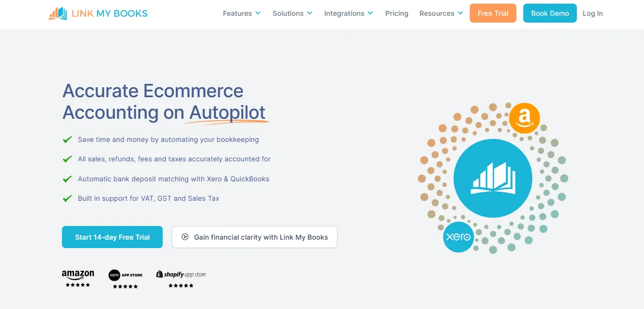
Task: Click the underlined 'Autopilot' word
Action: pyautogui.click(x=227, y=112)
